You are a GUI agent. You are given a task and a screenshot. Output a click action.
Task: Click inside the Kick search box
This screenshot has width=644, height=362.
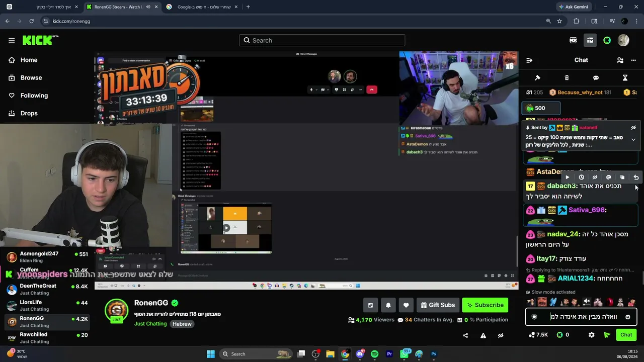pos(322,40)
